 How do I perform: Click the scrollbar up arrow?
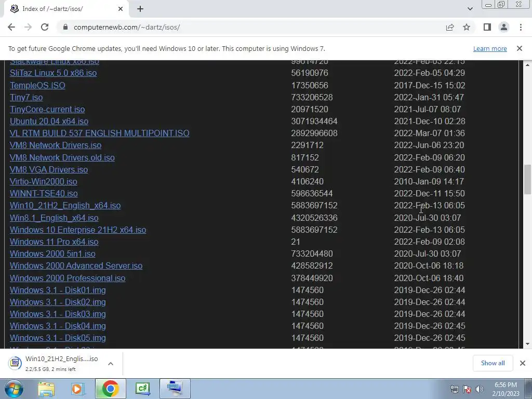pos(527,64)
